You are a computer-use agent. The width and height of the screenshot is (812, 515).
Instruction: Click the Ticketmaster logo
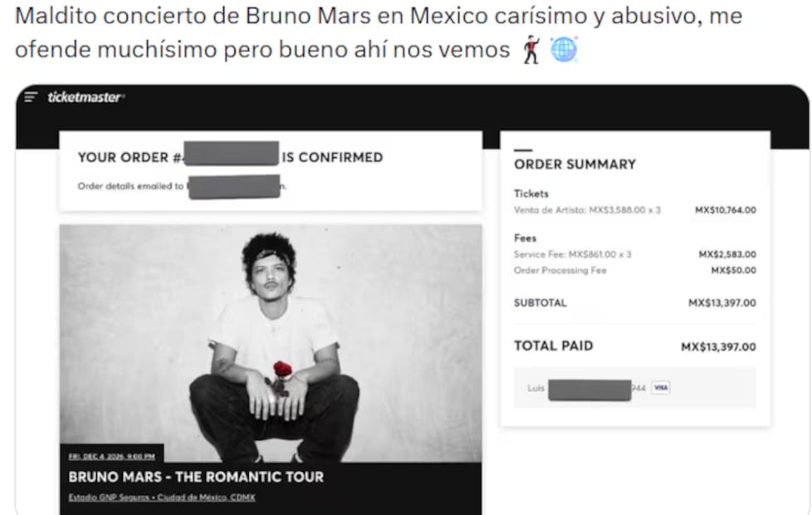[86, 97]
